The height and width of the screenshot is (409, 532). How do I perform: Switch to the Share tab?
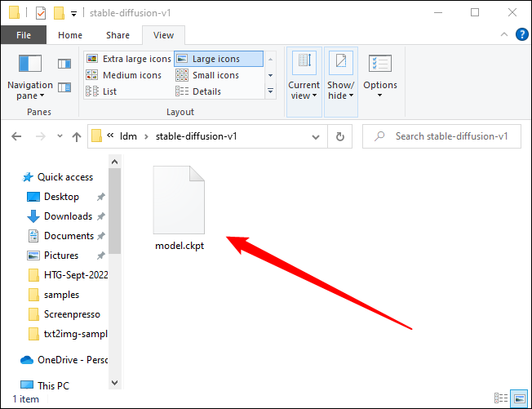point(117,35)
